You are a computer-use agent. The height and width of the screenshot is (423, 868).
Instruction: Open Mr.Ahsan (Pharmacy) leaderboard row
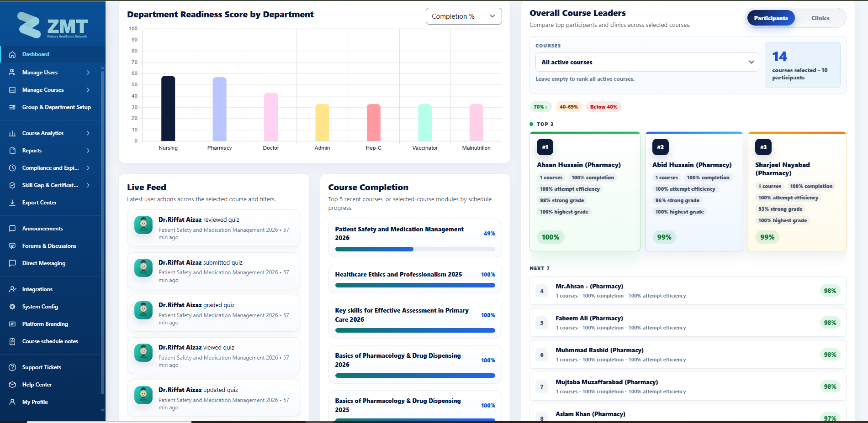coord(688,291)
